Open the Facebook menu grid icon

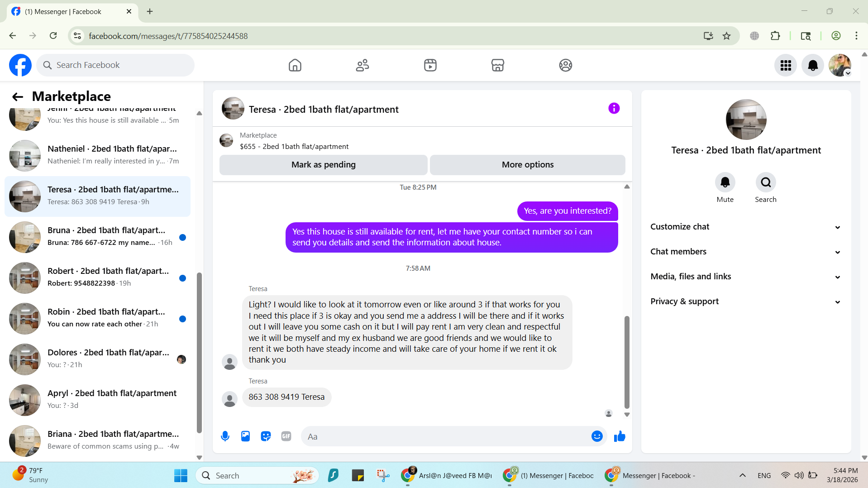click(786, 66)
